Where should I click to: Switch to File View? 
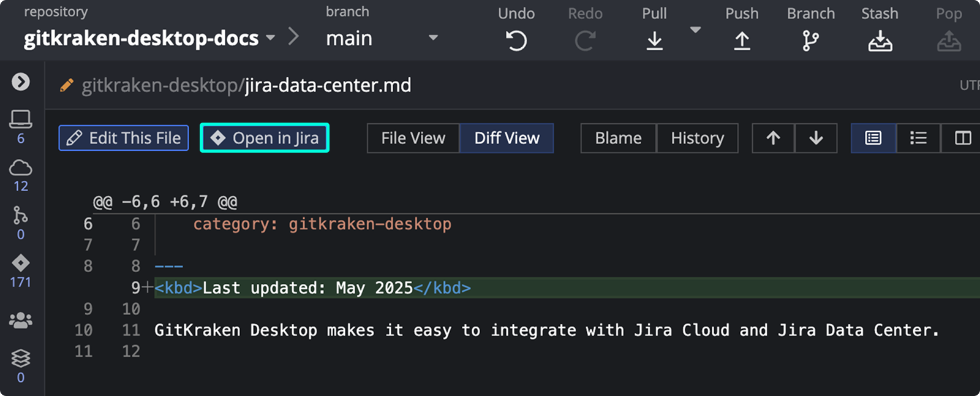click(413, 138)
